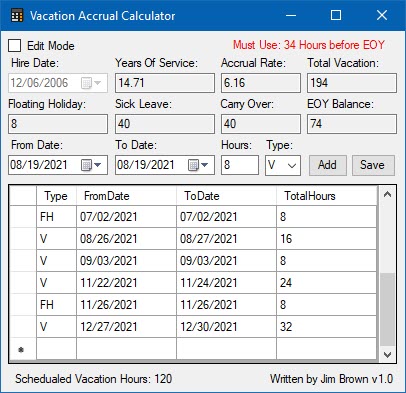Select FromDate cell 07/02/2021

pos(126,217)
